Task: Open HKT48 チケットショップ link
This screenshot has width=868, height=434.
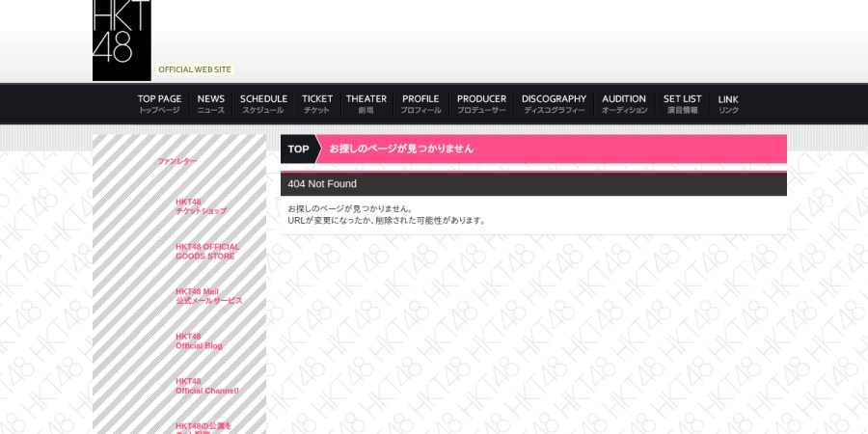Action: point(201,206)
